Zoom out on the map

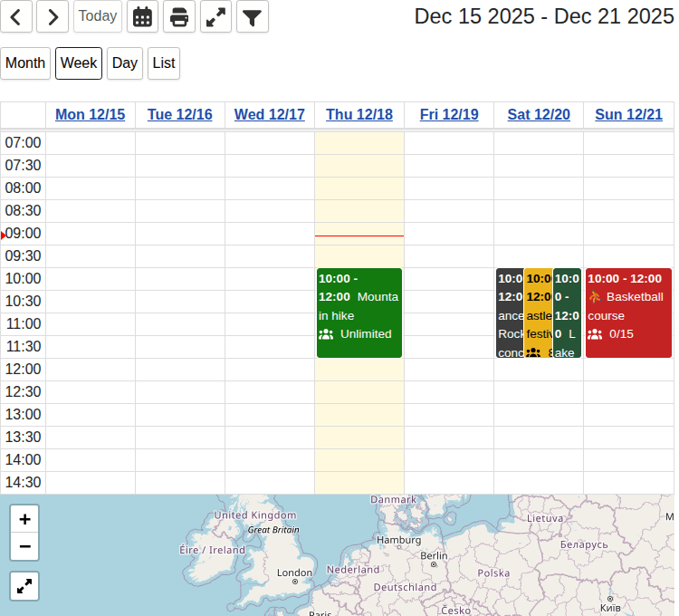(x=24, y=547)
